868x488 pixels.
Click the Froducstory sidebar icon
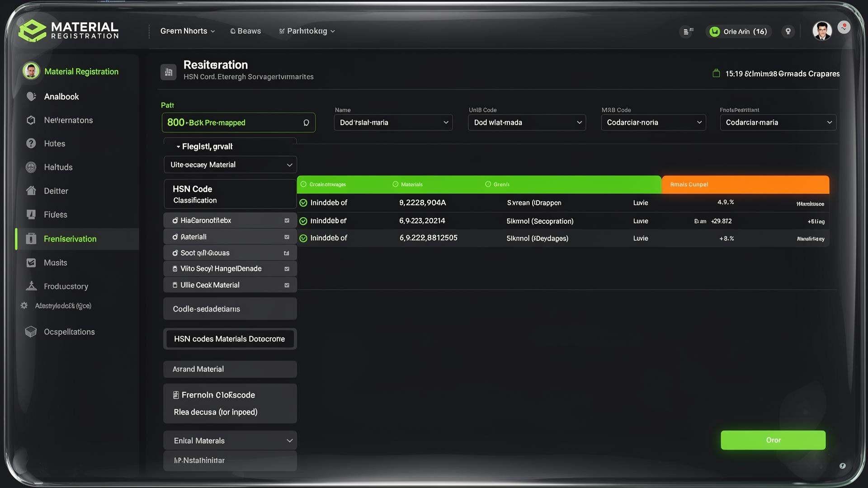[31, 286]
